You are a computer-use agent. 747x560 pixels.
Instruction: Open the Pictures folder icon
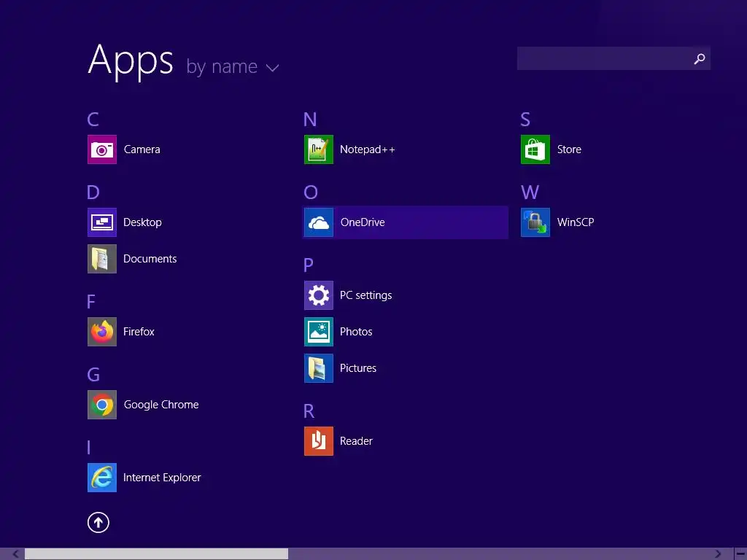tap(319, 368)
